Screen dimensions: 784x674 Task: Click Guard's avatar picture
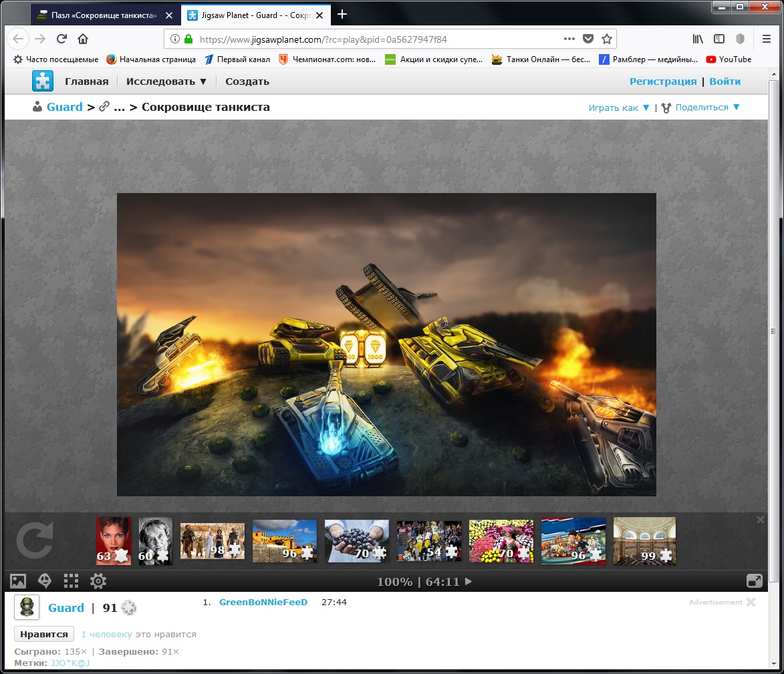tap(27, 608)
